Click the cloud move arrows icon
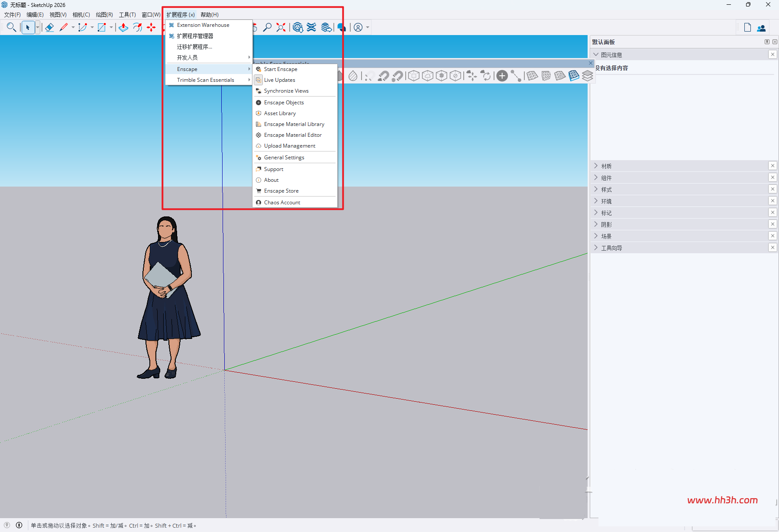This screenshot has height=532, width=779. 472,76
